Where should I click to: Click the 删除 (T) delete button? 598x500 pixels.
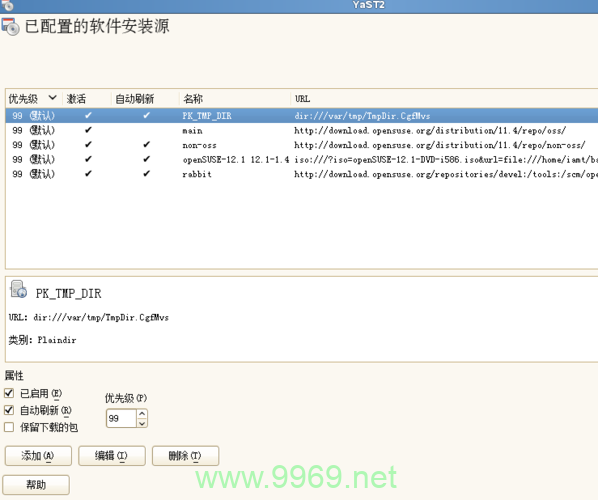(x=185, y=456)
